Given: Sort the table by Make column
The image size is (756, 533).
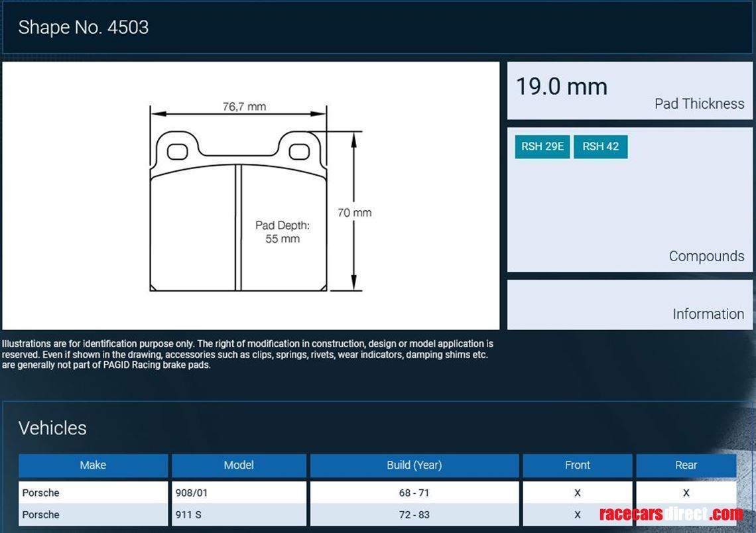Looking at the screenshot, I should click(x=93, y=465).
